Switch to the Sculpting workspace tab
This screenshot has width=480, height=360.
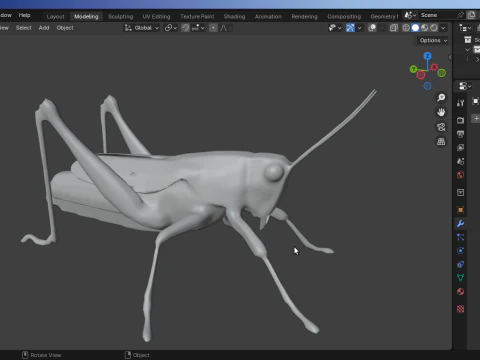[x=120, y=16]
